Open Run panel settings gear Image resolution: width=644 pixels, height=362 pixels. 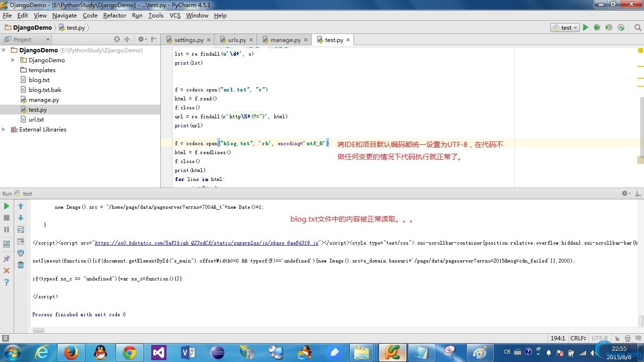626,193
